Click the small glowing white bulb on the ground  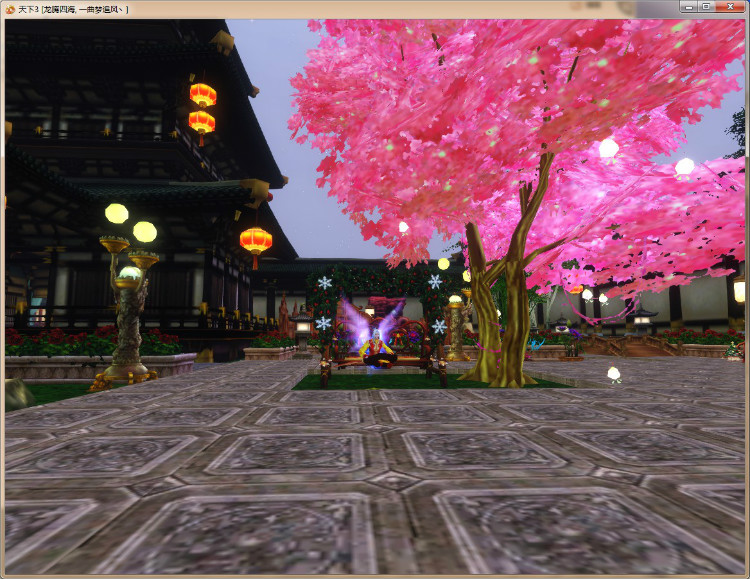click(614, 374)
